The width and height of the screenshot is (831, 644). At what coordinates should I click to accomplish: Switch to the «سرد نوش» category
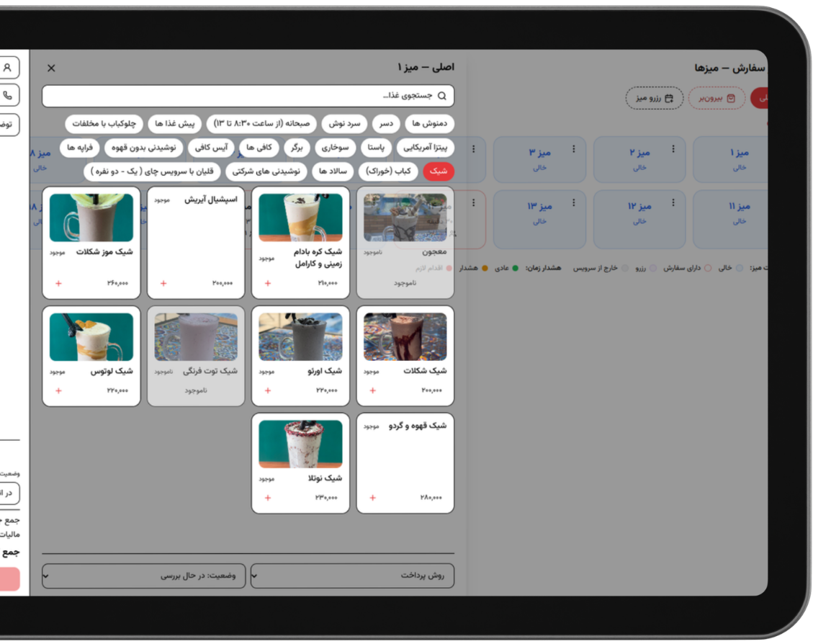tap(344, 123)
